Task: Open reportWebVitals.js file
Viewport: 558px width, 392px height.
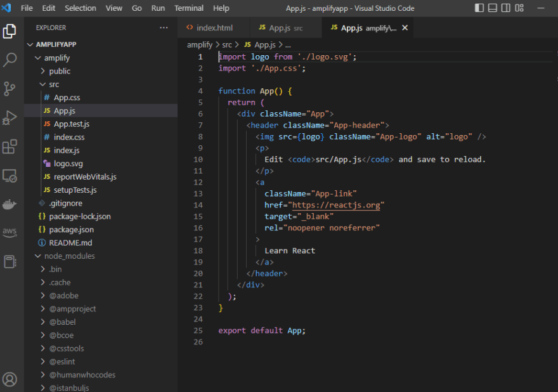Action: click(x=101, y=176)
